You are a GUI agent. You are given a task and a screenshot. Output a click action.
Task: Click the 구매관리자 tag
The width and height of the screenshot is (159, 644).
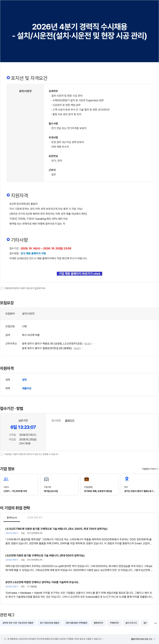[x=114, y=623]
